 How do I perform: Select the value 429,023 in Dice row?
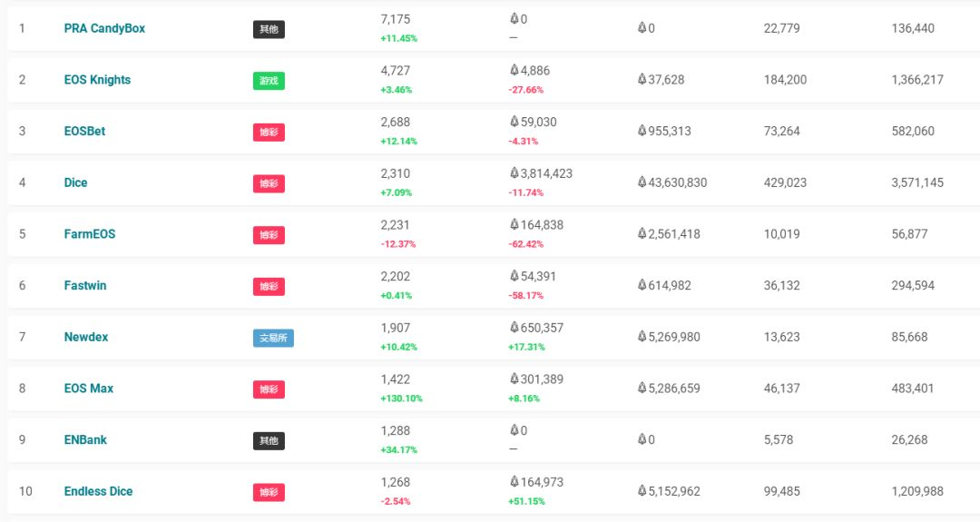pyautogui.click(x=786, y=182)
